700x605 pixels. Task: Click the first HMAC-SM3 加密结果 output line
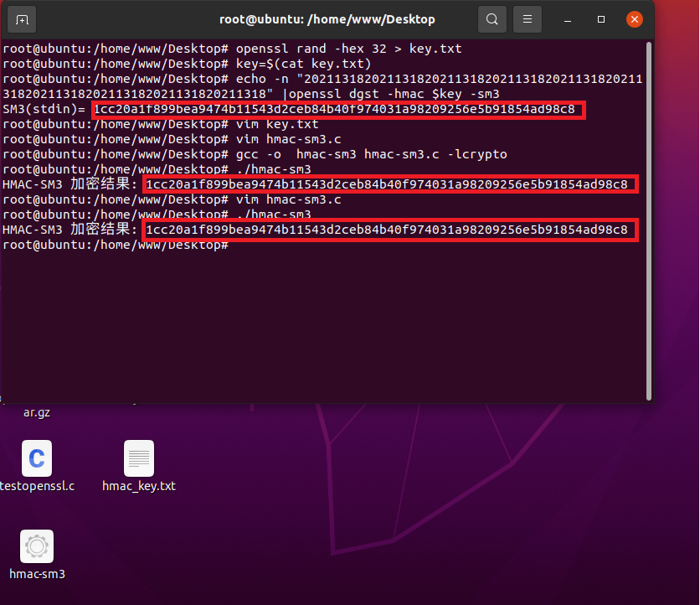pos(315,184)
